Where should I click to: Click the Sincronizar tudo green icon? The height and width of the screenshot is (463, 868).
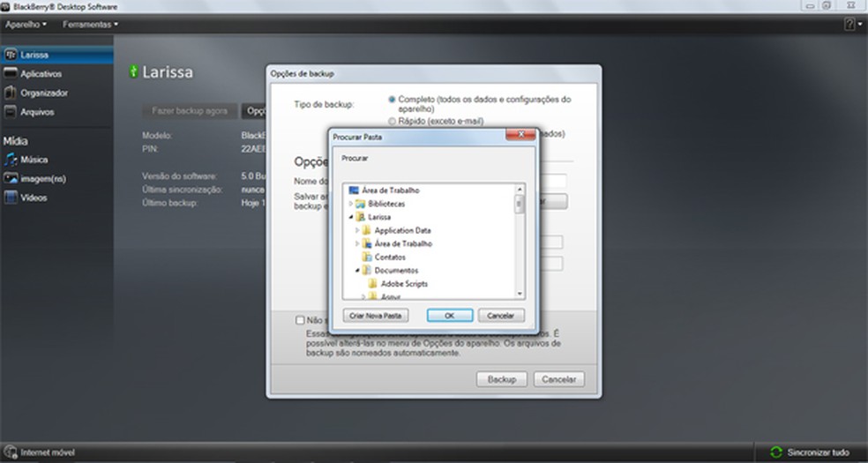click(775, 452)
